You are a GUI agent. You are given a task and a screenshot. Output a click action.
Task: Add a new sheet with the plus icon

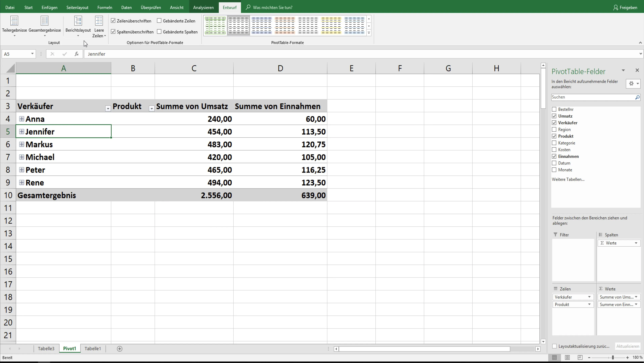pos(119,349)
